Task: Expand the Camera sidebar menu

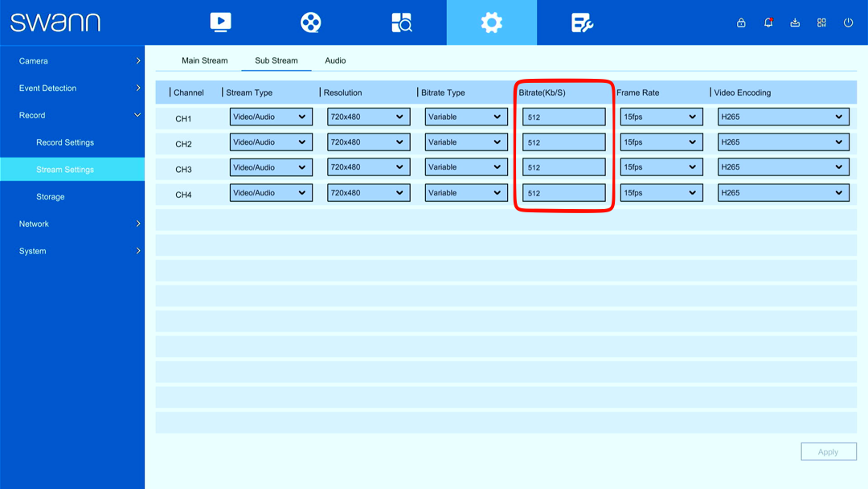Action: tap(72, 61)
